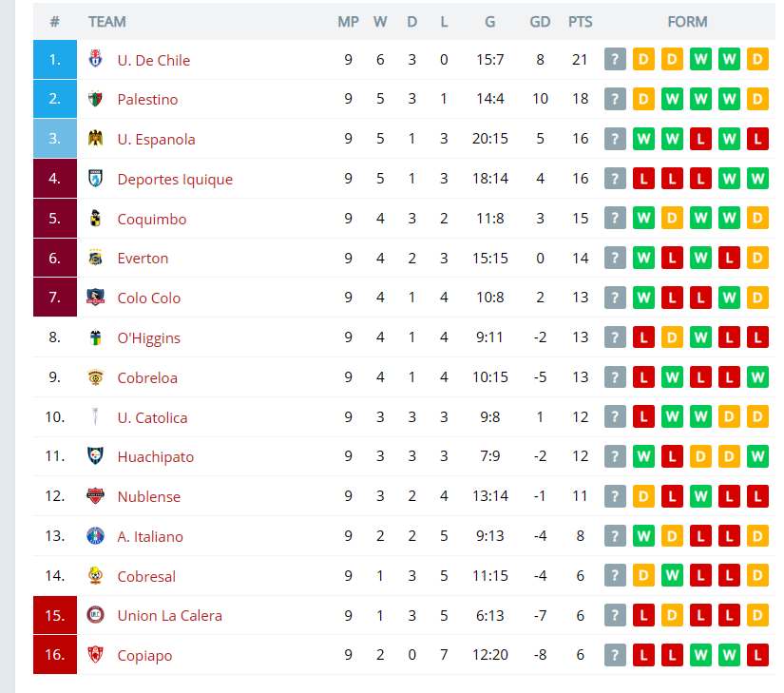The height and width of the screenshot is (693, 784).
Task: Sort table by PTS column header
Action: pos(580,22)
